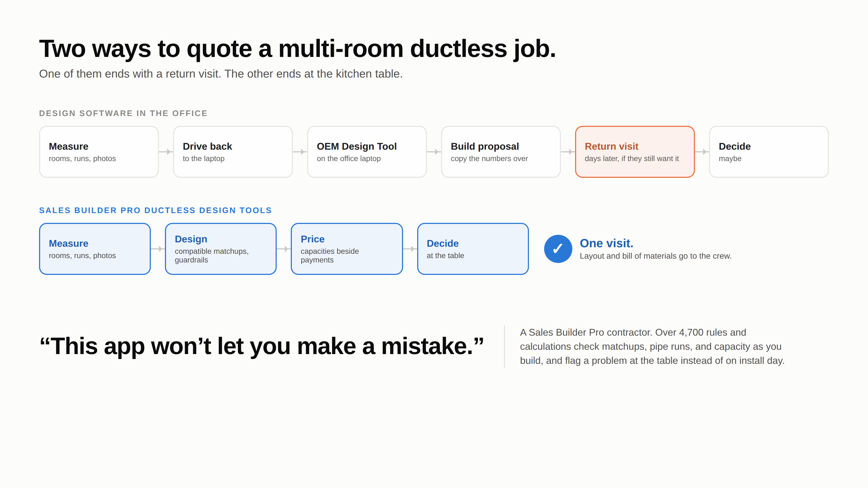
Task: Select the Drive back step card
Action: (x=233, y=152)
